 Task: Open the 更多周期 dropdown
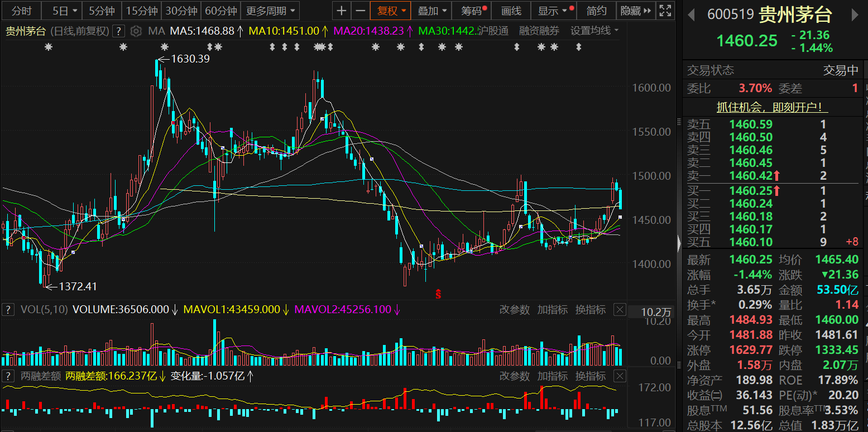coord(270,11)
